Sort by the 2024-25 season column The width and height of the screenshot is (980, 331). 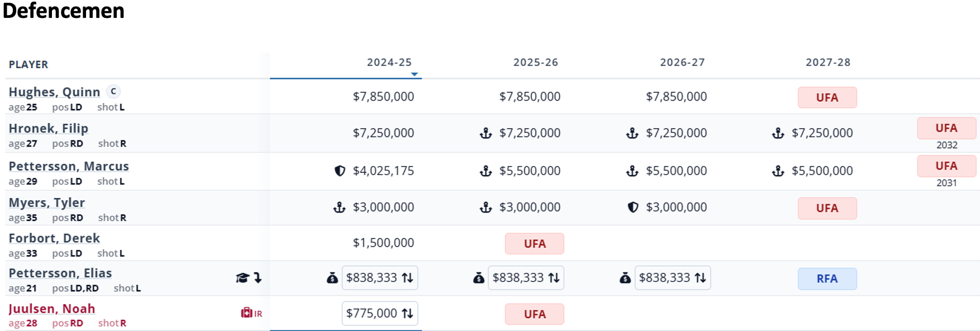click(x=389, y=63)
